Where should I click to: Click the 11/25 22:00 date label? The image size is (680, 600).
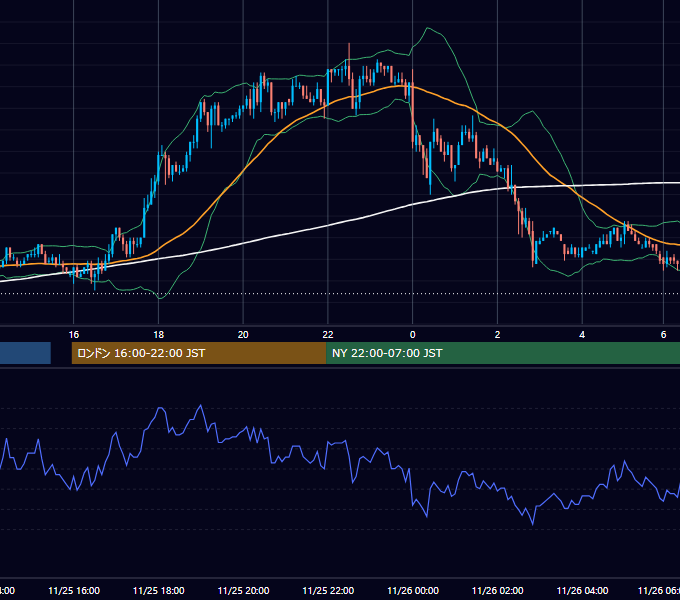[328, 591]
